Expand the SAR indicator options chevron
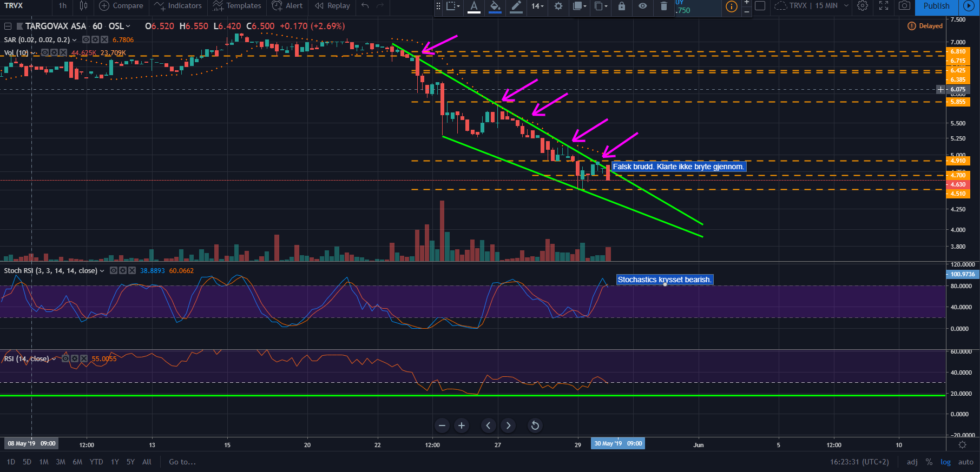Viewport: 980px width, 472px height. 75,40
